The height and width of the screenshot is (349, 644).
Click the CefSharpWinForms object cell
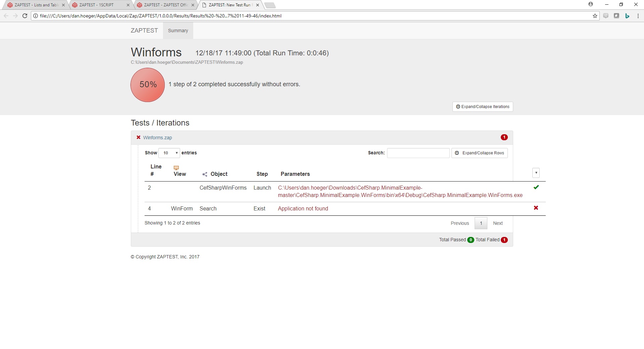[x=223, y=188]
